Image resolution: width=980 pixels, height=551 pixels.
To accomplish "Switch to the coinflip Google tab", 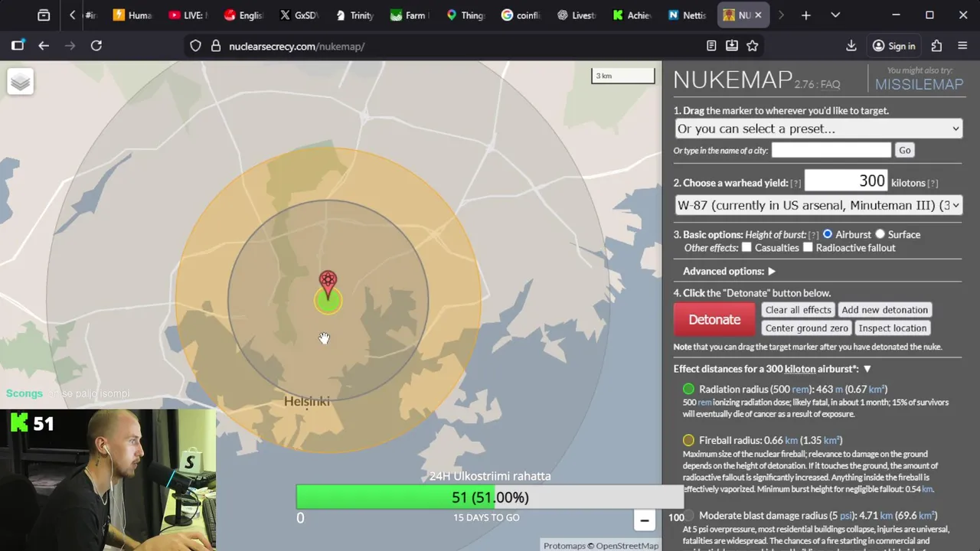I will 521,15.
